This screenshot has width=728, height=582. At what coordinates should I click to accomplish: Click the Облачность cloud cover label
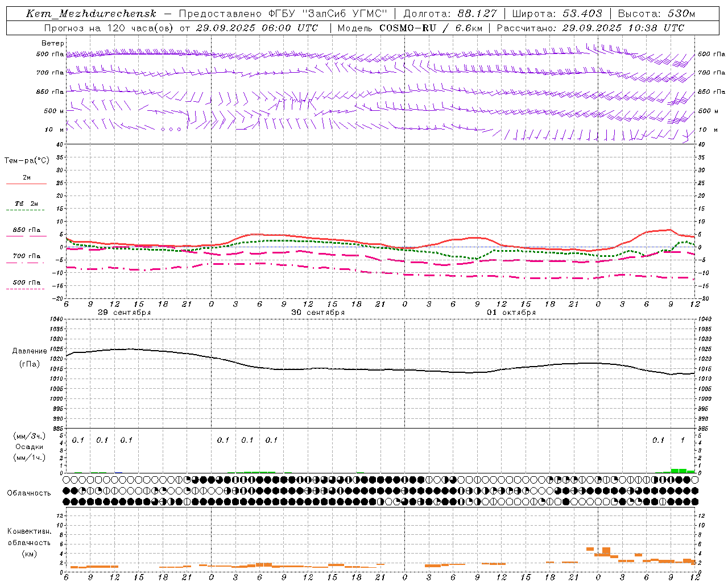pyautogui.click(x=29, y=493)
